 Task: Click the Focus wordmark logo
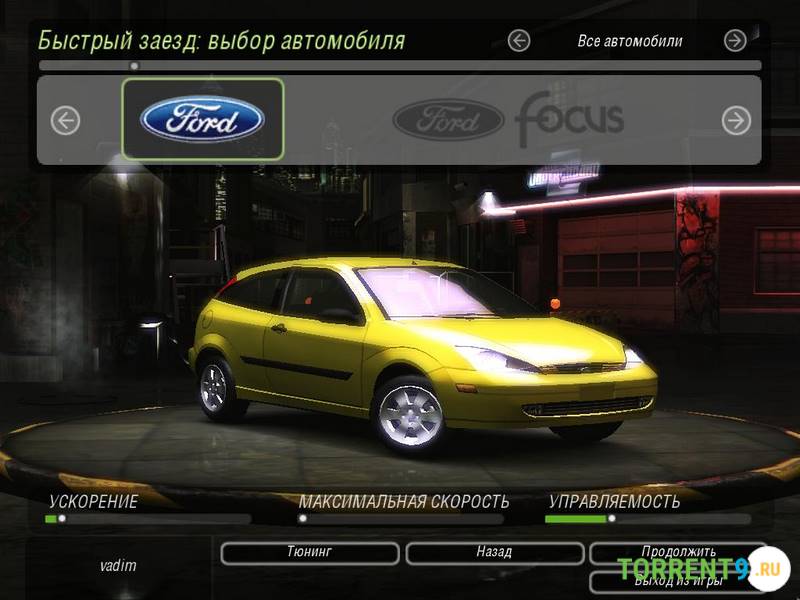click(569, 119)
